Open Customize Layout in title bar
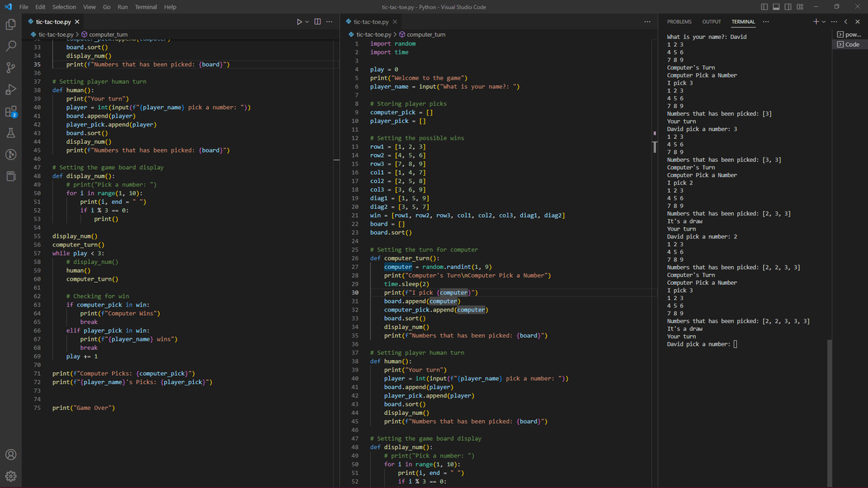The image size is (868, 488). click(800, 7)
